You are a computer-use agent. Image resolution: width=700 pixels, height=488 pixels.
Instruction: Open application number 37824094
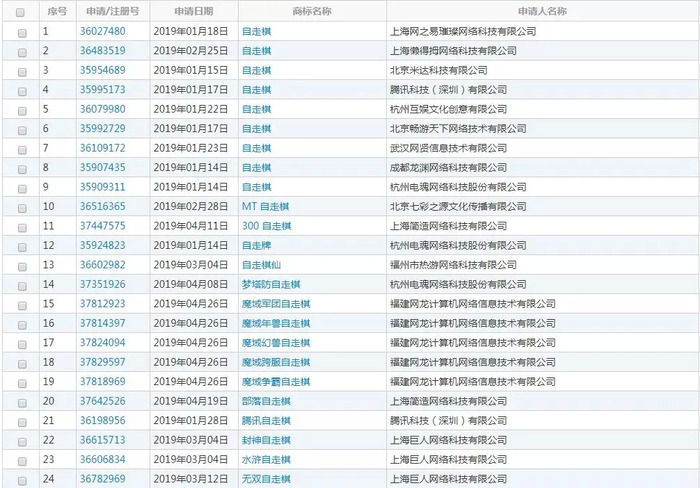click(x=103, y=342)
